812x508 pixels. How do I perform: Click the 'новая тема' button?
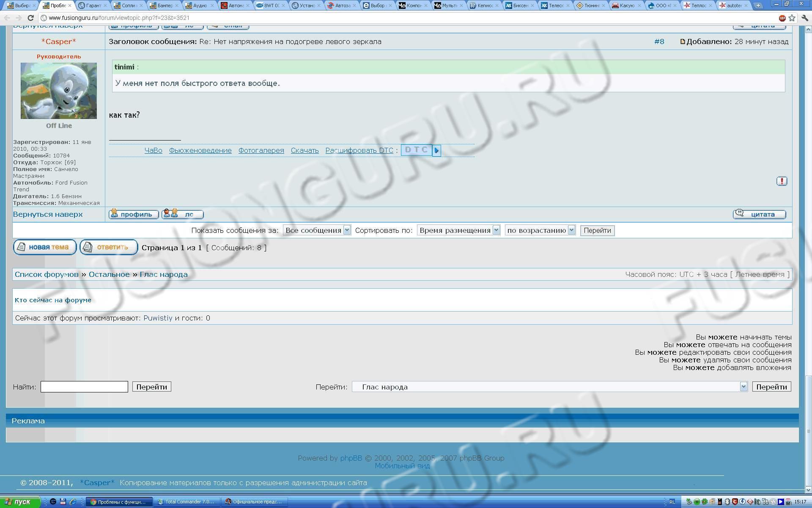coord(45,247)
